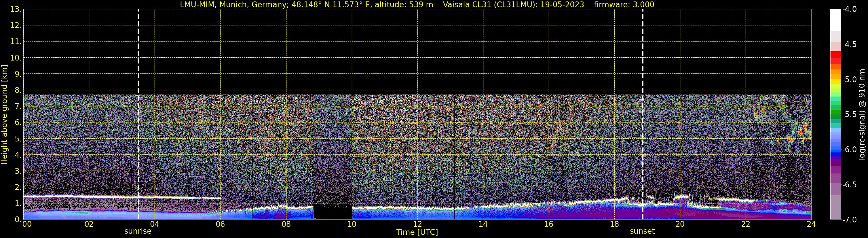Click the time axis tick label '12'
The width and height of the screenshot is (868, 238).
tap(417, 224)
